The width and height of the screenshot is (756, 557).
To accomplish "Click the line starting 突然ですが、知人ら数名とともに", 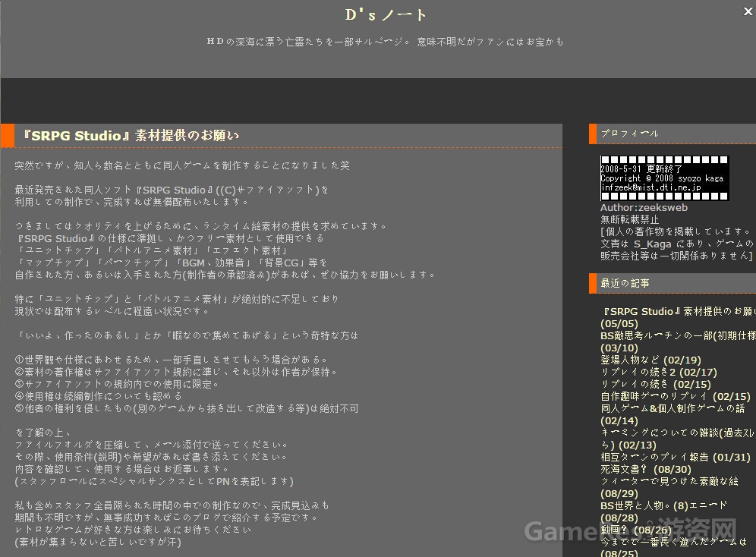I will point(181,165).
